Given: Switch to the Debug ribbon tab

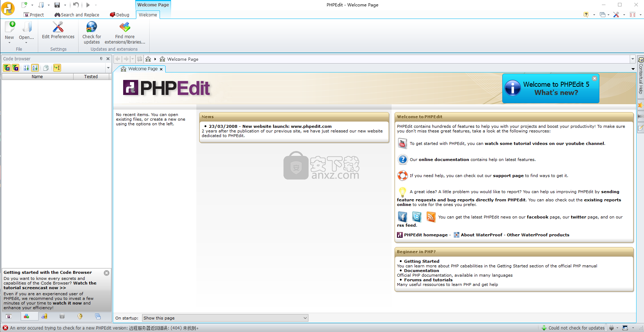Looking at the screenshot, I should (120, 15).
